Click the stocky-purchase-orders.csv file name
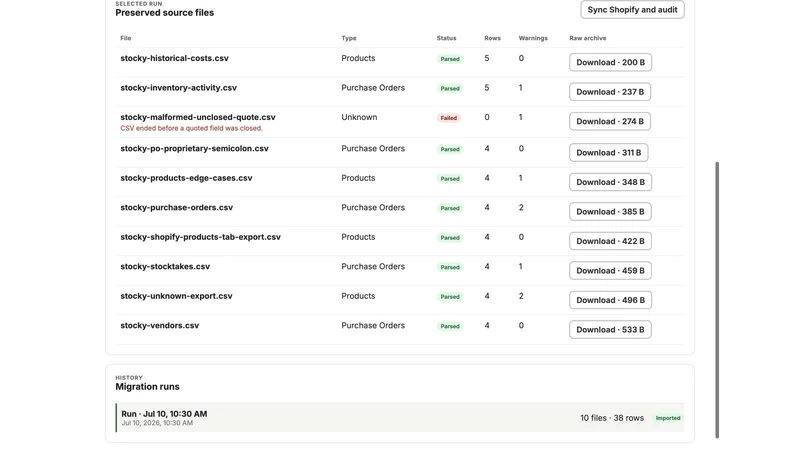Image resolution: width=800 pixels, height=450 pixels. (177, 208)
